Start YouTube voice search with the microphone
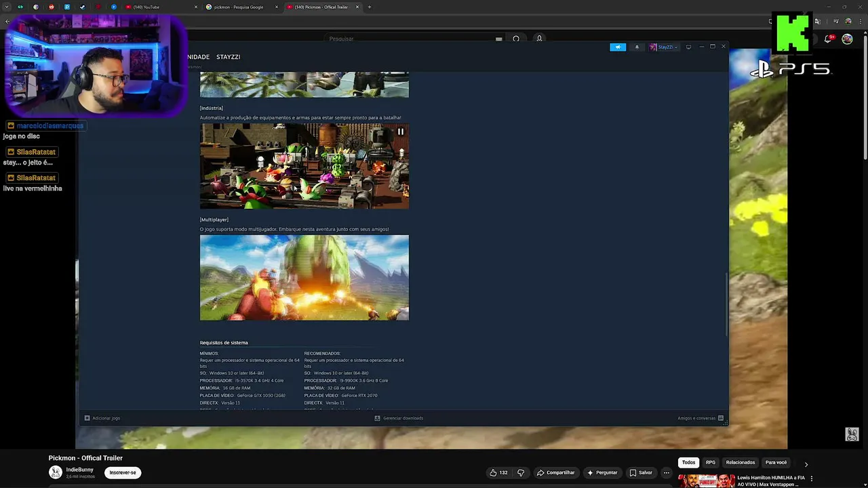The image size is (868, 488). (539, 39)
